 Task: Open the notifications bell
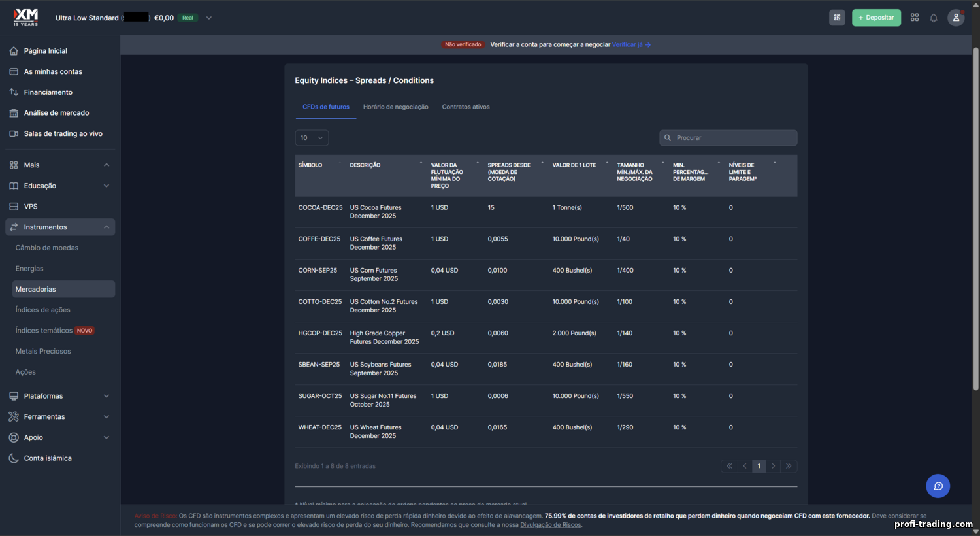click(x=934, y=18)
